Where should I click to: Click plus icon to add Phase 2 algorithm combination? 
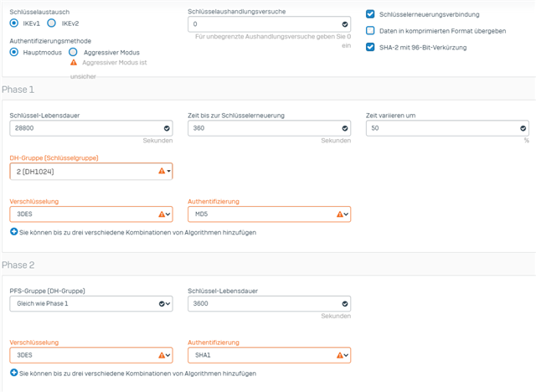pyautogui.click(x=13, y=372)
